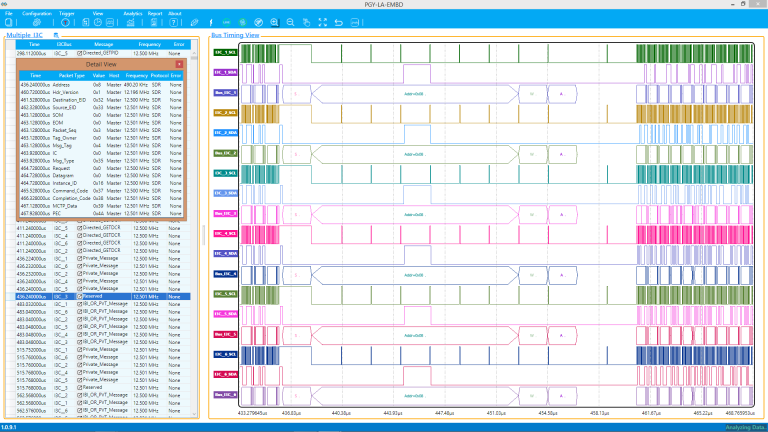This screenshot has height=432, width=768.
Task: Select the highlighted 436.240000us I3C_3 Reserved row
Action: coord(103,296)
